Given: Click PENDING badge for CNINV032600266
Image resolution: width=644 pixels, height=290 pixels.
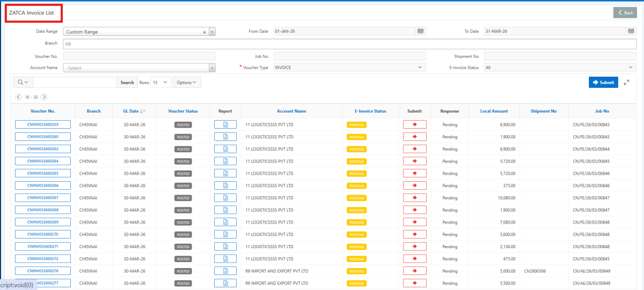Looking at the screenshot, I should (x=356, y=185).
